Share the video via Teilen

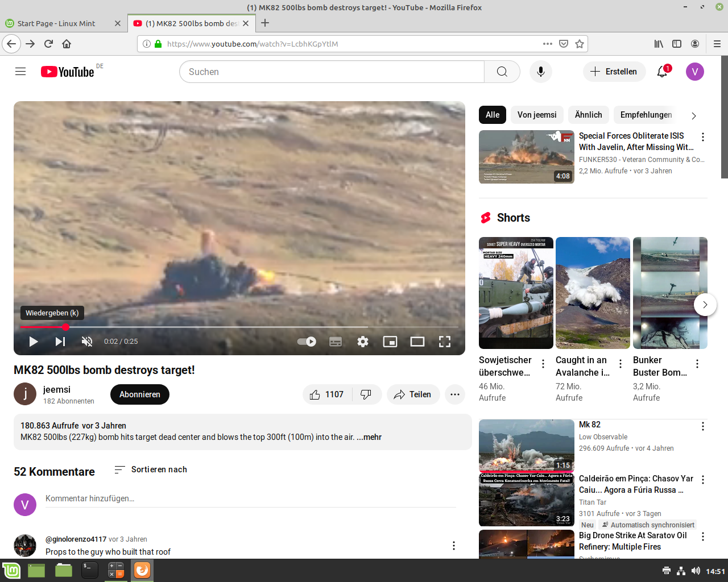click(x=413, y=394)
